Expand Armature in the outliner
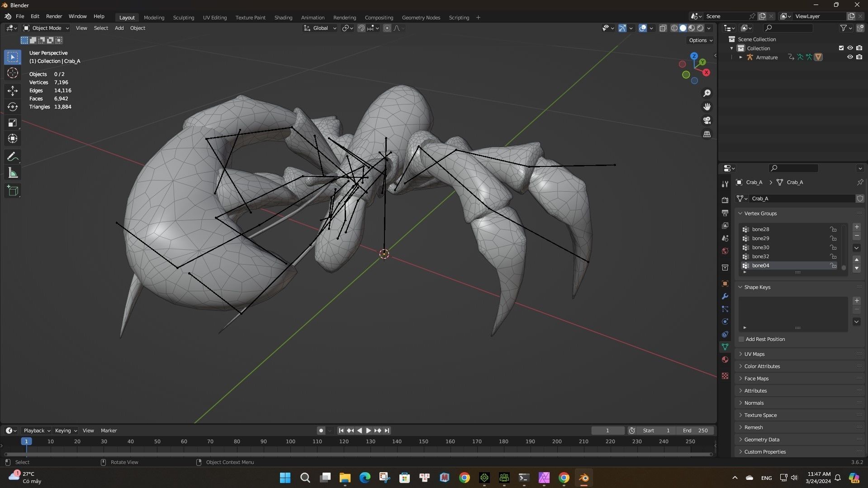The width and height of the screenshot is (868, 488). tap(740, 57)
